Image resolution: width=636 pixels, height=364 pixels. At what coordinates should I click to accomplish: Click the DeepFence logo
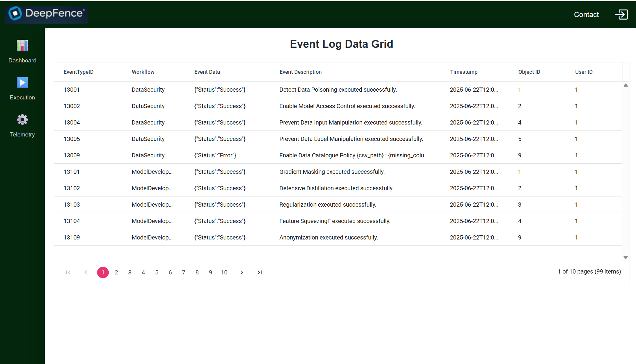point(46,13)
